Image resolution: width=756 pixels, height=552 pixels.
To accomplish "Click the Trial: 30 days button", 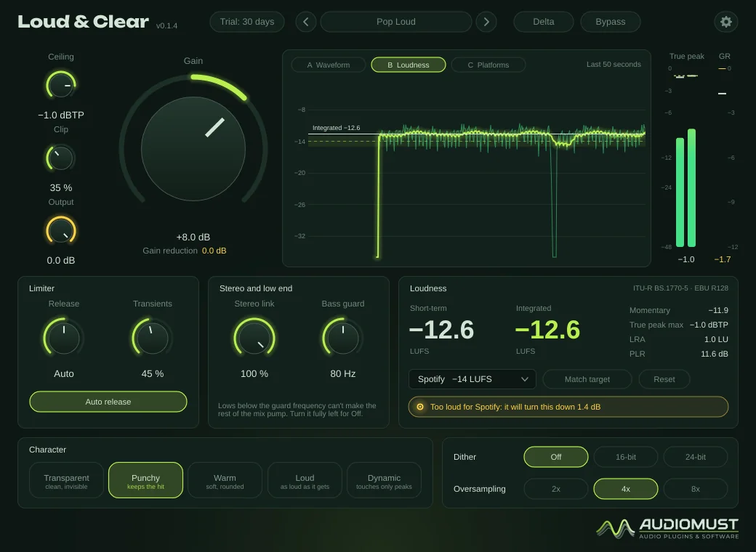I will [247, 22].
